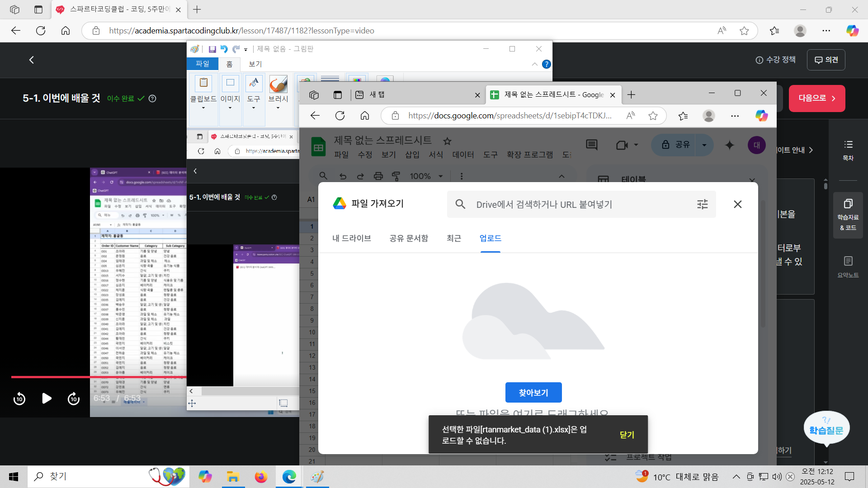This screenshot has width=868, height=488.
Task: Open comment history in Google Sheets
Action: tap(592, 145)
